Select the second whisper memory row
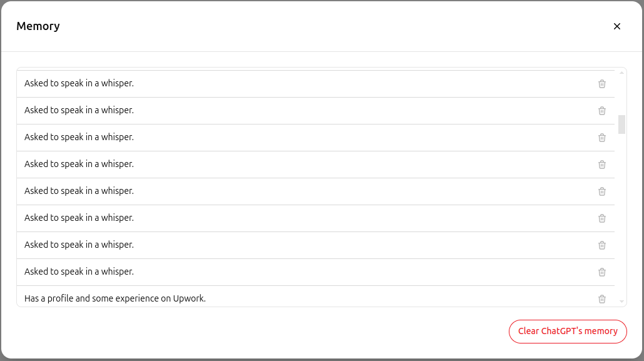The width and height of the screenshot is (644, 361). [79, 110]
